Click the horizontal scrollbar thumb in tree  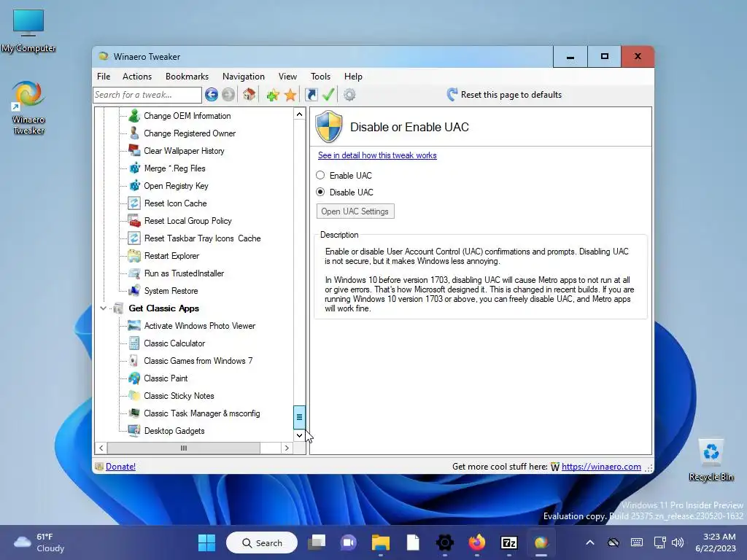(x=184, y=448)
